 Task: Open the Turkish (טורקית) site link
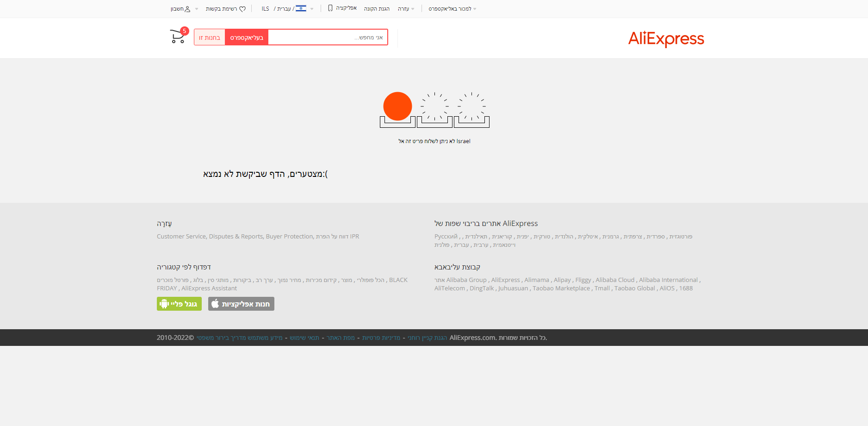542,236
